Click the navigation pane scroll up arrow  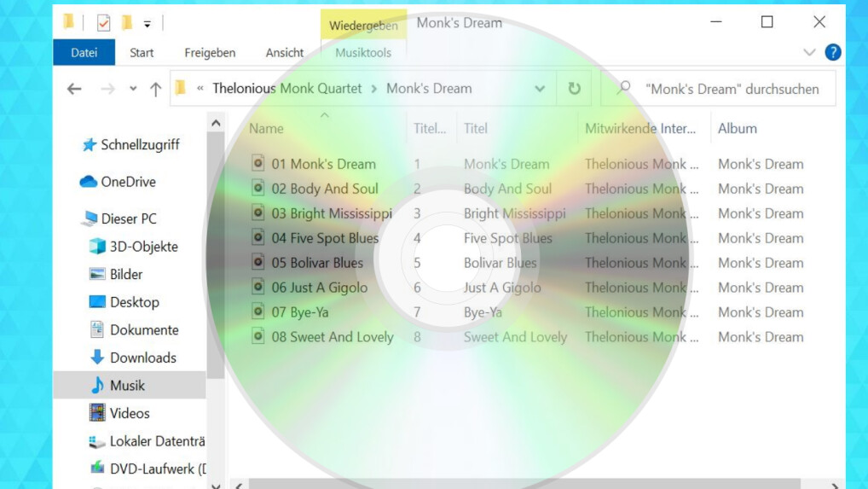click(216, 123)
